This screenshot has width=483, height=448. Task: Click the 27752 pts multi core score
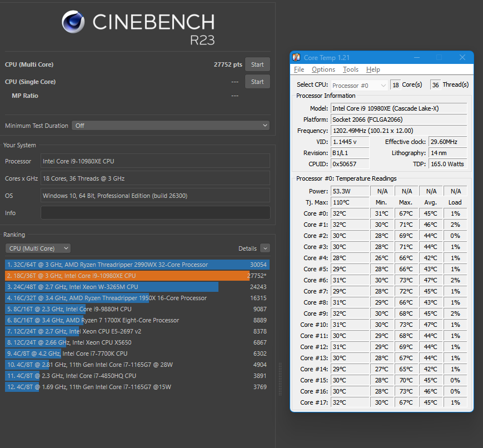(x=228, y=64)
